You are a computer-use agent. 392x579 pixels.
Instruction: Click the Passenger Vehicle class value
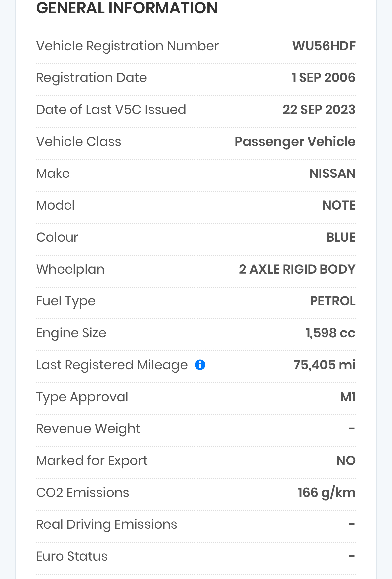point(295,142)
